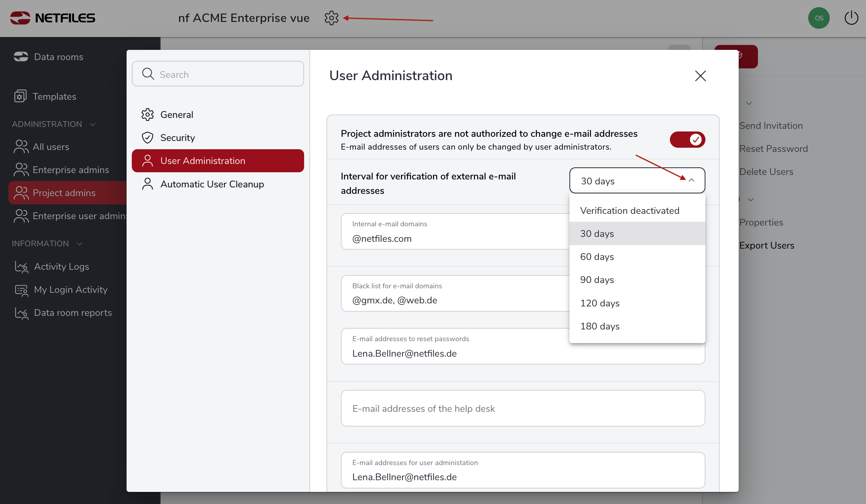
Task: Go to Data room reports
Action: pos(73,313)
